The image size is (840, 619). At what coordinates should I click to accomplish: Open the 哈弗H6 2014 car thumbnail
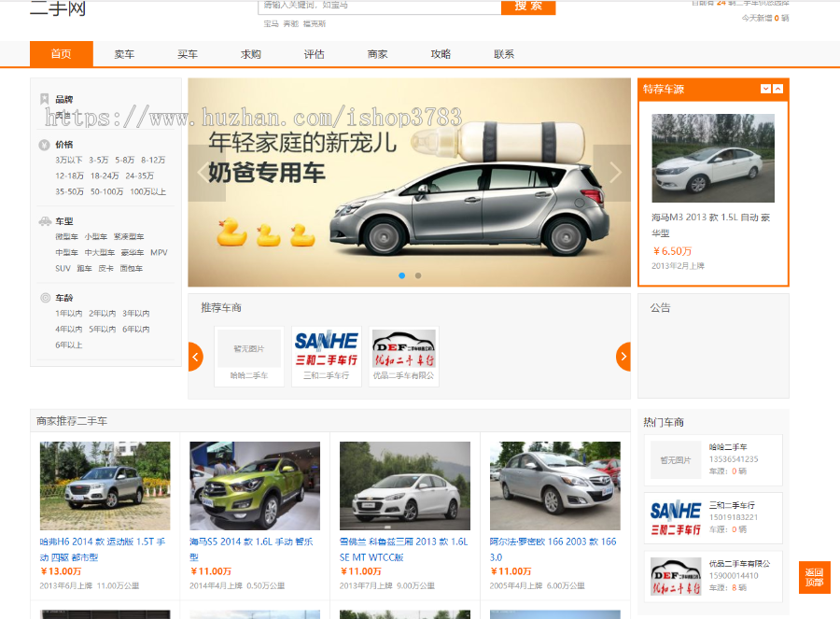tap(105, 485)
